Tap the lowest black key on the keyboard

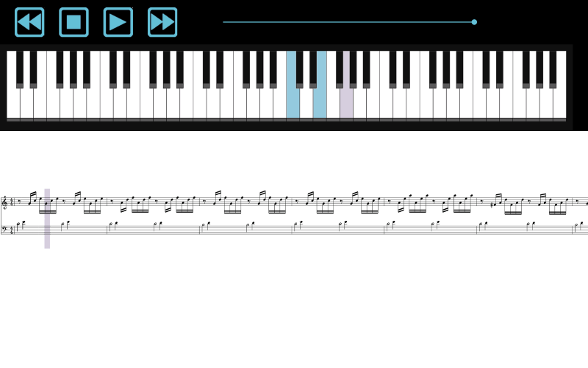click(20, 69)
